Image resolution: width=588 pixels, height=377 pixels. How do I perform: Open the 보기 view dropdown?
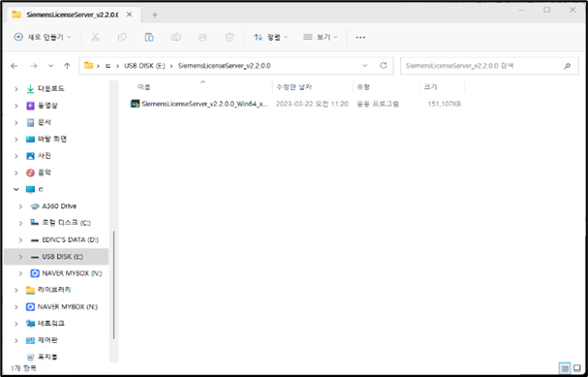point(321,37)
